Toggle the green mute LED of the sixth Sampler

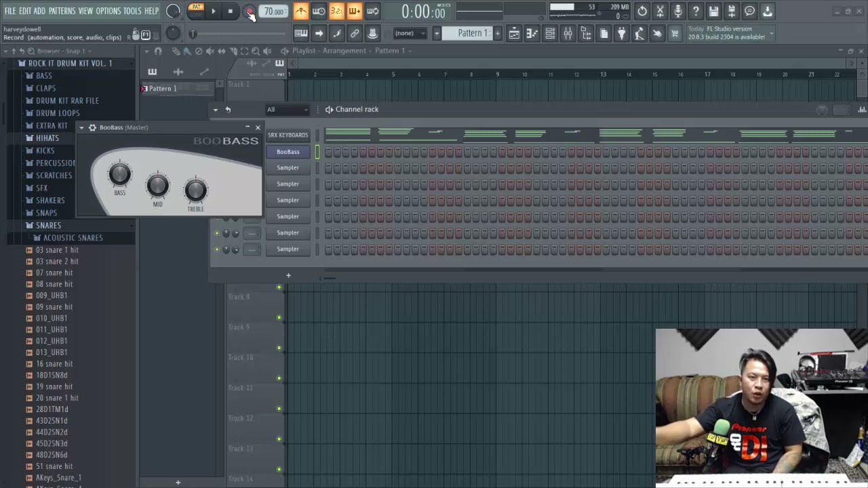point(217,249)
